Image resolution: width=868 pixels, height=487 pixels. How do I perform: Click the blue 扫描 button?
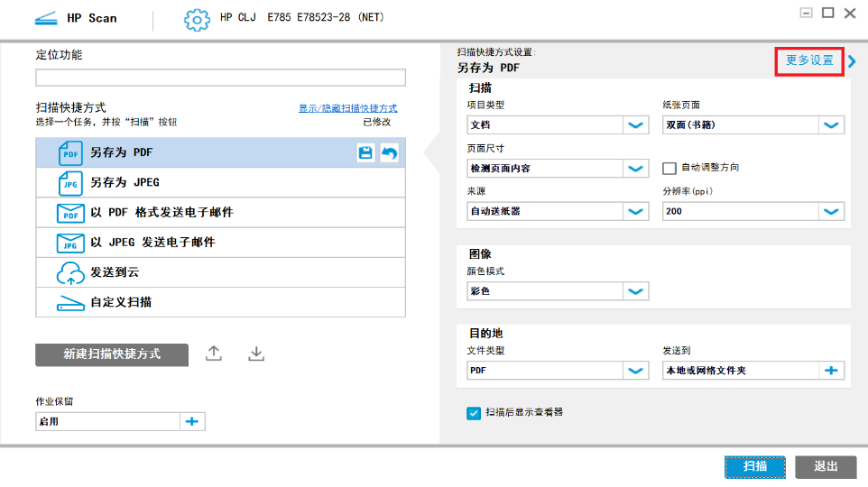pyautogui.click(x=755, y=467)
